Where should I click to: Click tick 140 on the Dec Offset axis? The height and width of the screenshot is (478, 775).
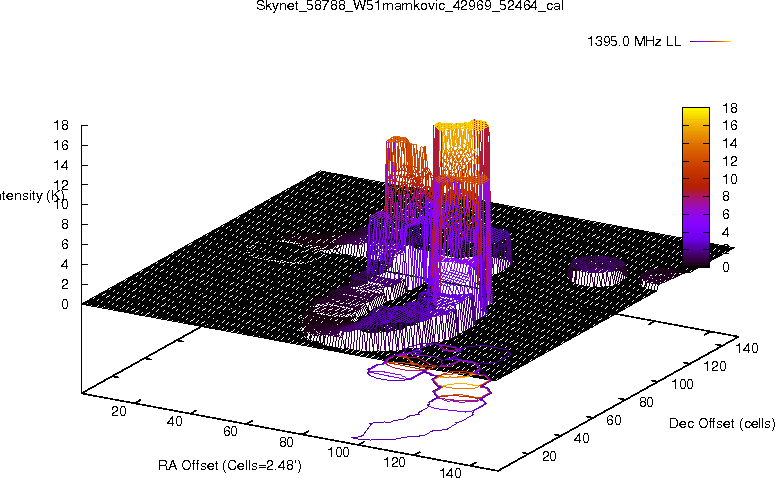(x=747, y=348)
